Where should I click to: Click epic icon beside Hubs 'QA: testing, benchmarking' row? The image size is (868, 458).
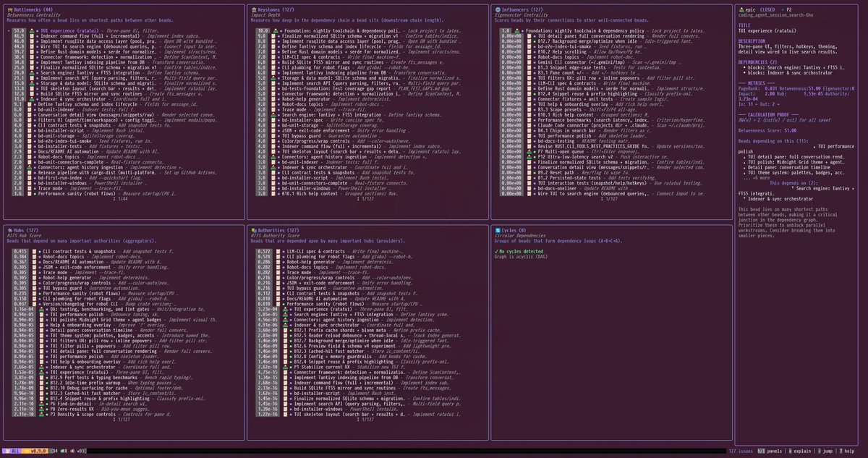point(41,309)
